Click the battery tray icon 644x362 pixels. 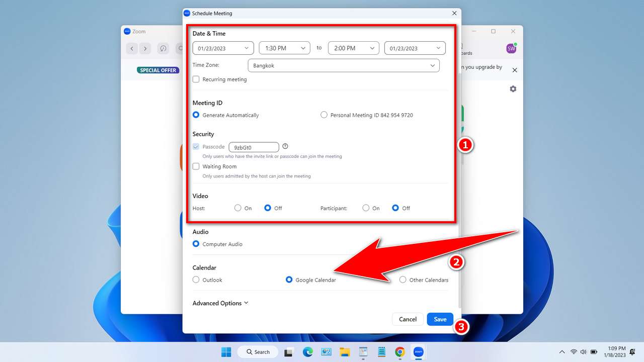pos(594,352)
